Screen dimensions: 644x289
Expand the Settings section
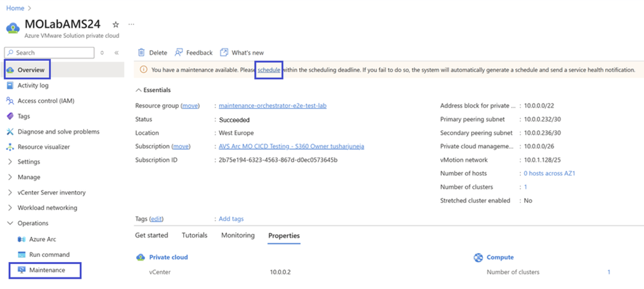10,162
